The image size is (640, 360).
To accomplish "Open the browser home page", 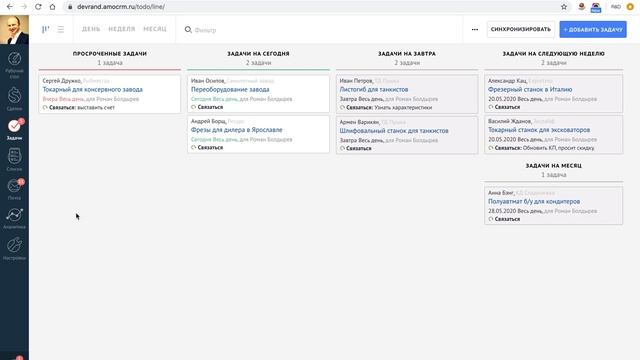I will [52, 7].
